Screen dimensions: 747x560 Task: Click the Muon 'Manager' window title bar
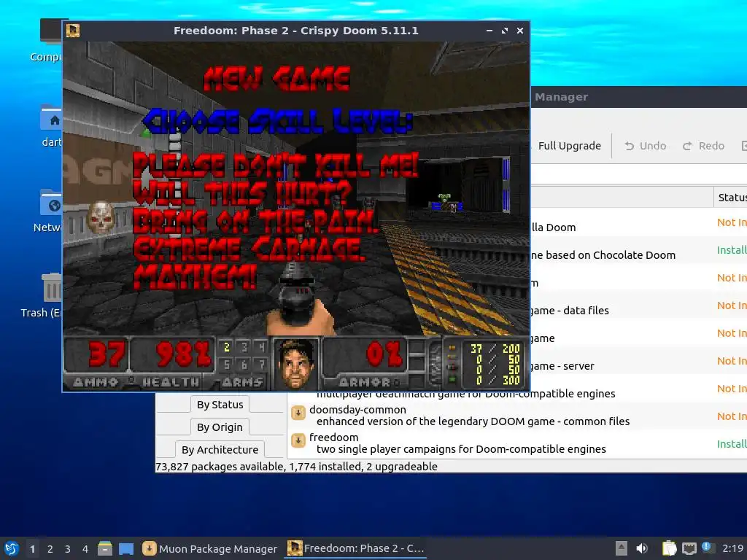[638, 97]
